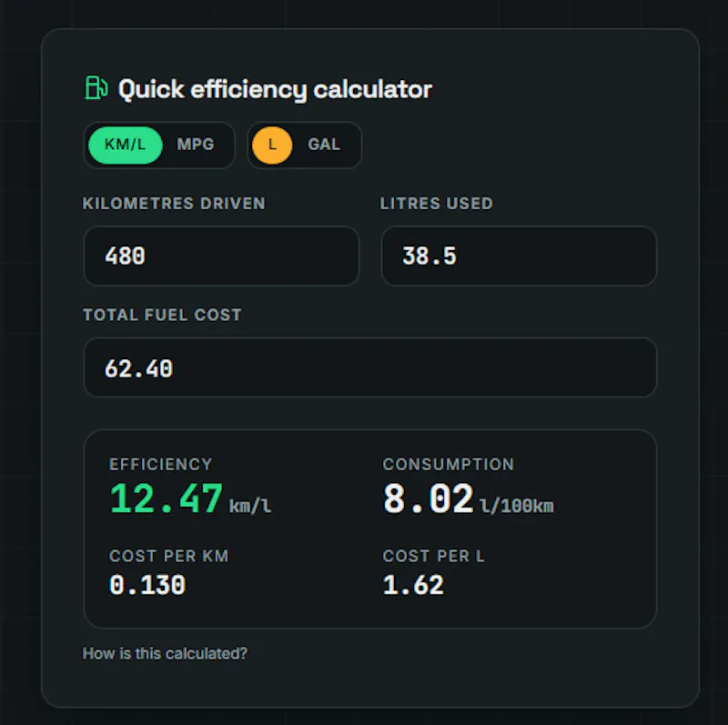The image size is (728, 725).
Task: Click the 8.02 l/100km consumption value
Action: click(468, 499)
